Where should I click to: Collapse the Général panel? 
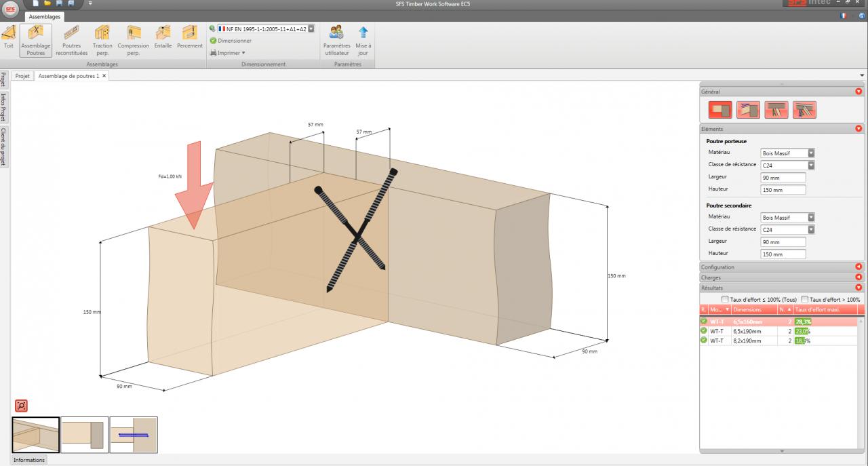(859, 91)
